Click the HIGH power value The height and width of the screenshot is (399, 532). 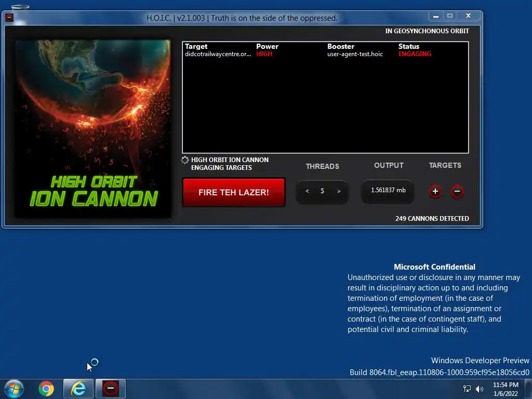264,54
